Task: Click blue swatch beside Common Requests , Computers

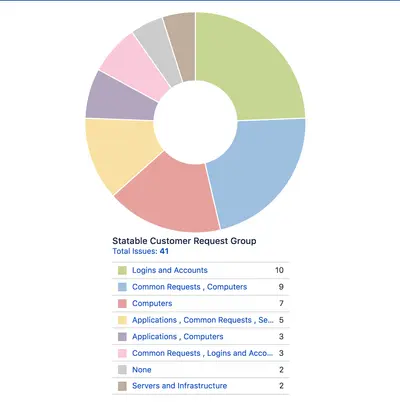Action: [x=122, y=287]
